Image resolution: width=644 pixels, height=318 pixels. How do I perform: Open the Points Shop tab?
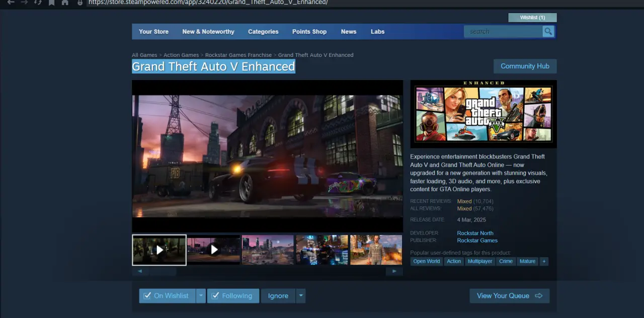[309, 31]
